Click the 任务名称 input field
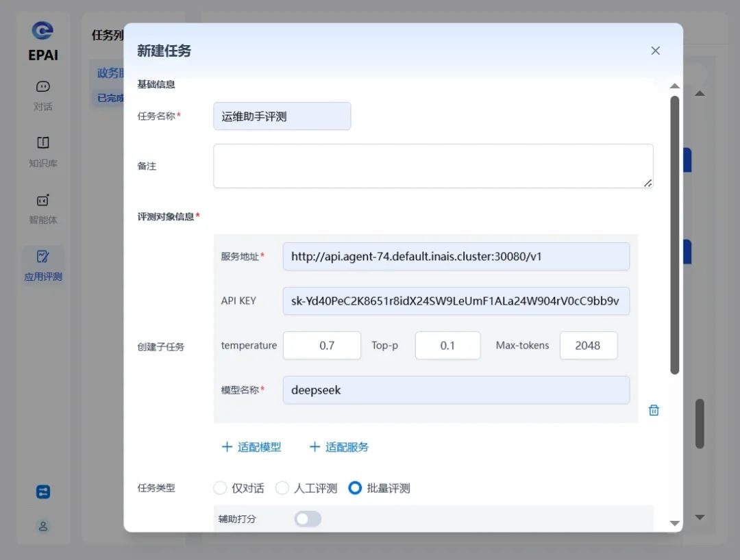This screenshot has height=560, width=740. [282, 116]
